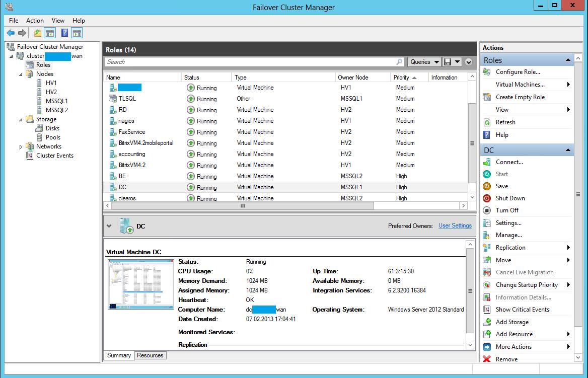The width and height of the screenshot is (588, 378).
Task: Expand the Networks tree node
Action: (21, 147)
